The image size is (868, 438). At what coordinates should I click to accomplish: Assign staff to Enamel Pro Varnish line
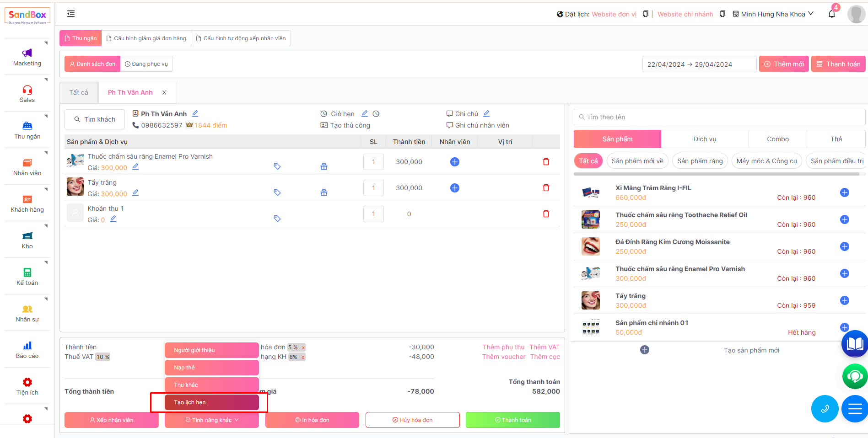454,162
